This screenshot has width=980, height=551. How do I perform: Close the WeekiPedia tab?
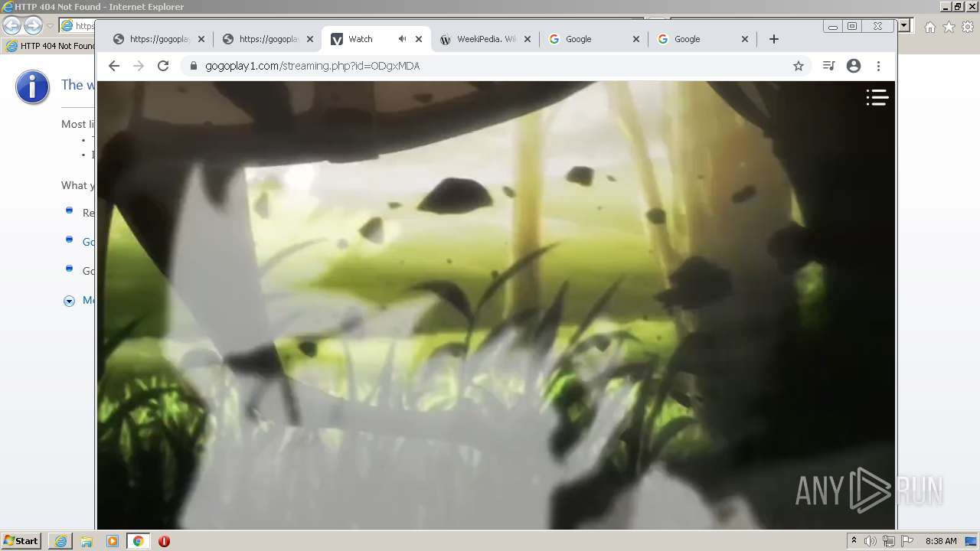(x=528, y=39)
